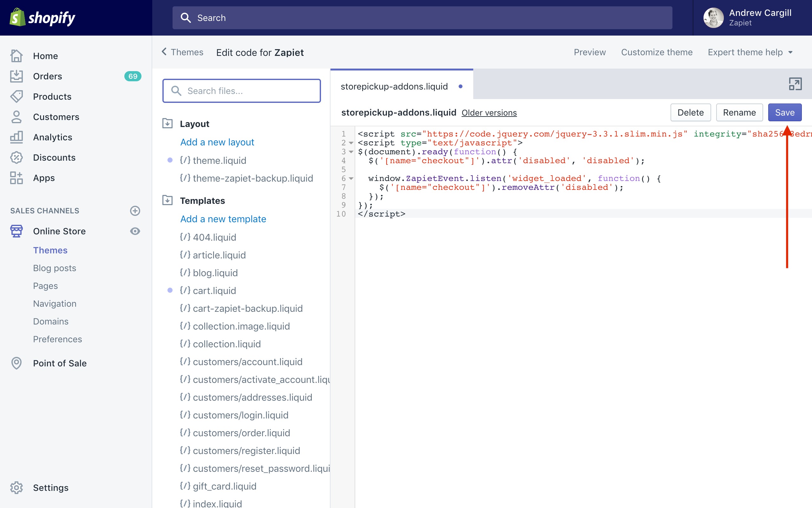The image size is (812, 508).
Task: Click the magnifier icon in top search bar
Action: point(186,18)
